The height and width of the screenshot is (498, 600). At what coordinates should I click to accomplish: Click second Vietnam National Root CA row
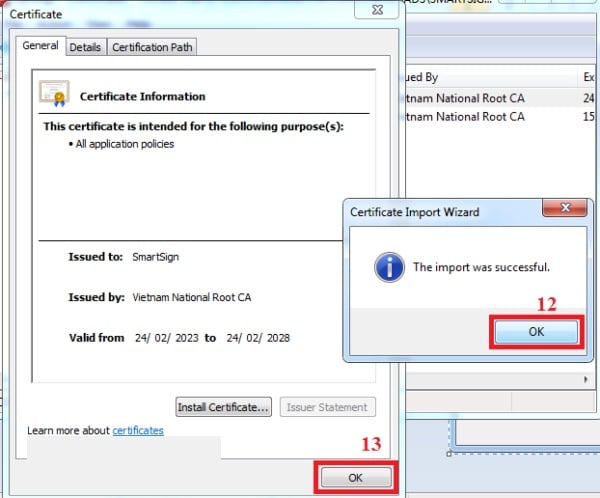point(499,116)
